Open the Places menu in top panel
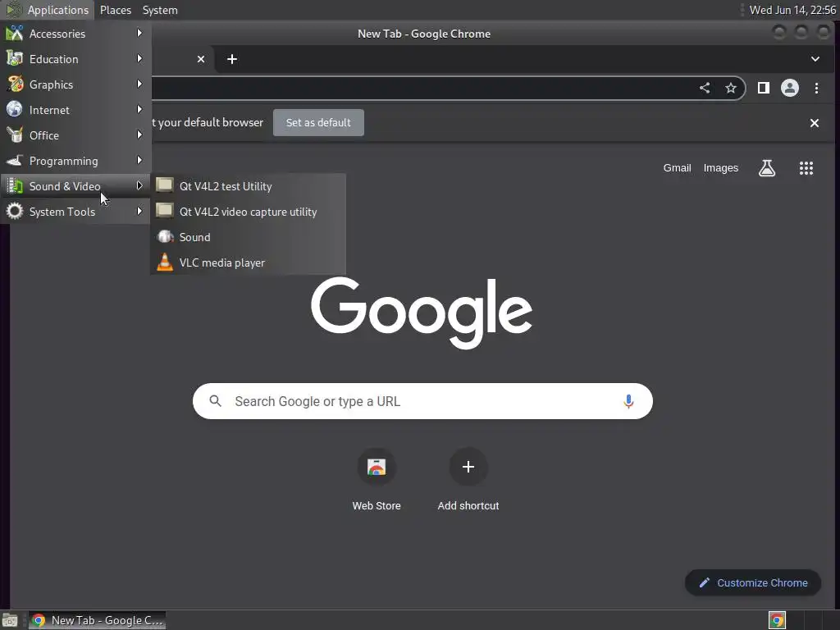The width and height of the screenshot is (840, 630). click(x=115, y=10)
